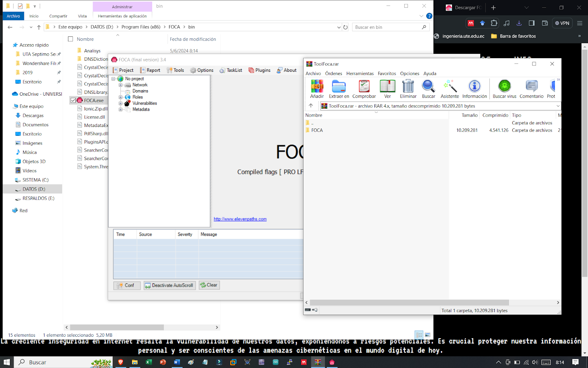Expand the Roles node in FOCA

(121, 97)
